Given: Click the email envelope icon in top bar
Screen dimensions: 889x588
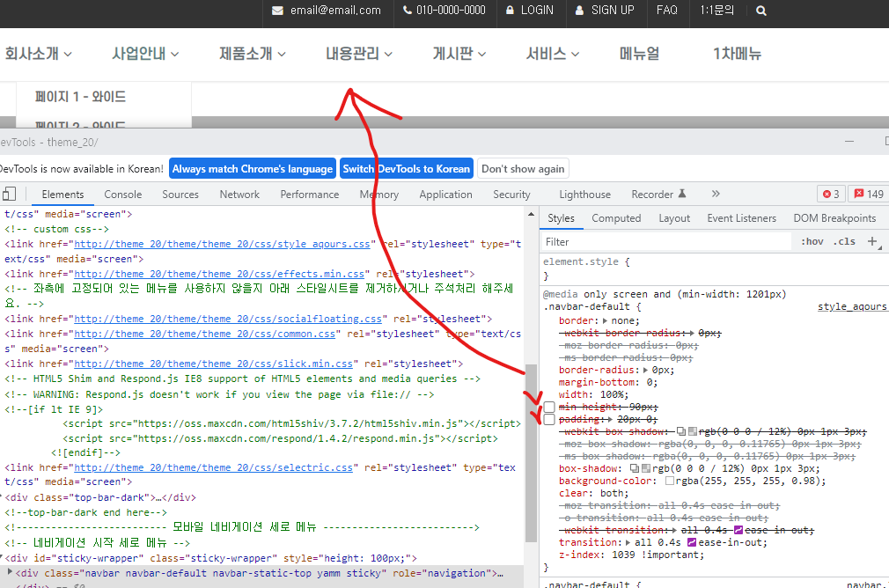Looking at the screenshot, I should [x=277, y=11].
